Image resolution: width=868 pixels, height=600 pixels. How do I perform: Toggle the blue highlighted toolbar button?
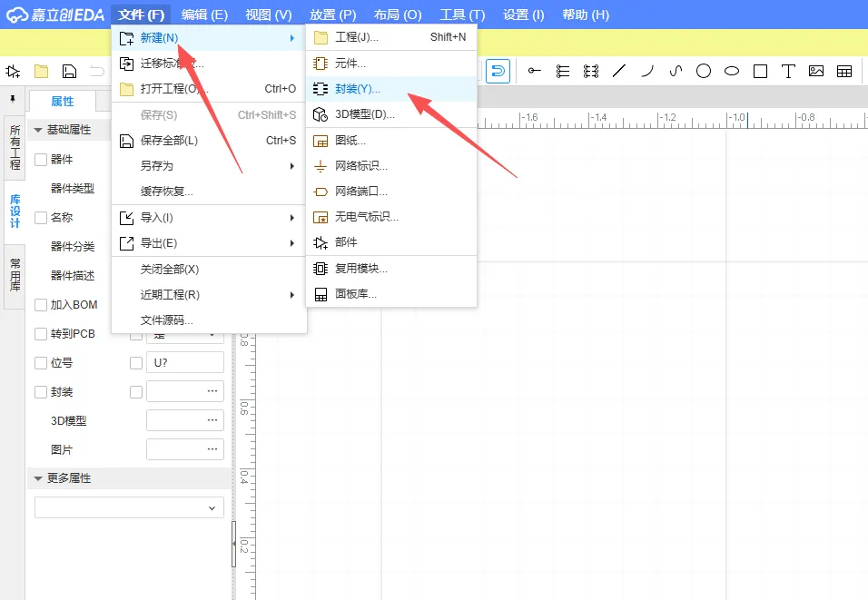498,72
